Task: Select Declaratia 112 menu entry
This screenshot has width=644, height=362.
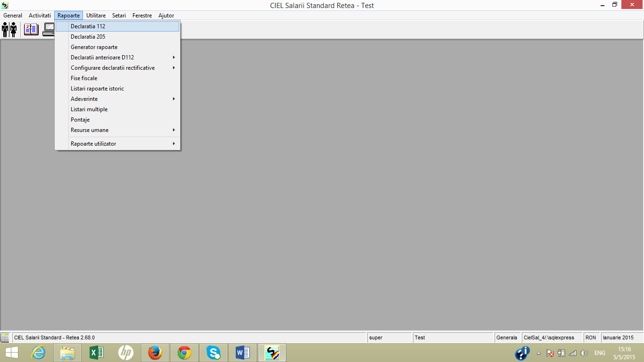Action: tap(117, 26)
